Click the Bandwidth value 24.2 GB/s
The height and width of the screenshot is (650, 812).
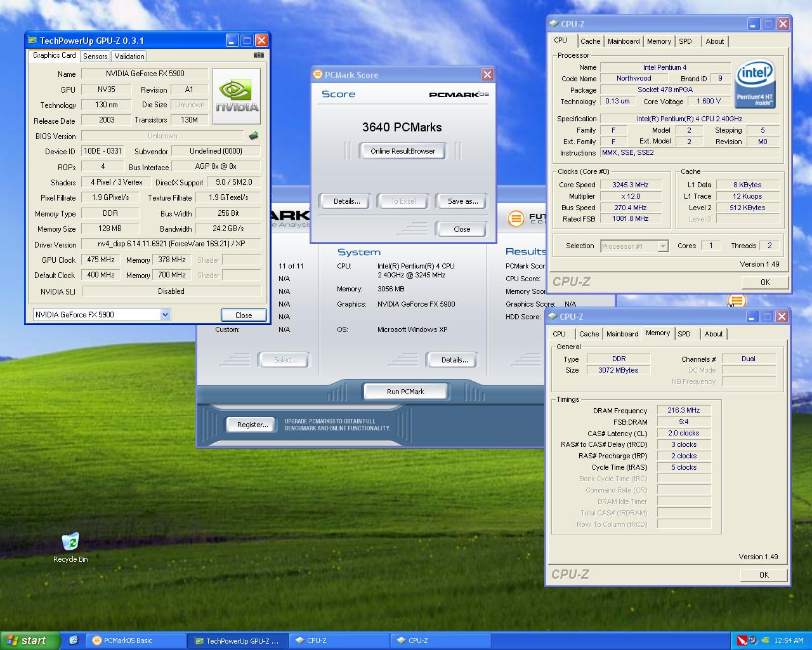point(228,229)
